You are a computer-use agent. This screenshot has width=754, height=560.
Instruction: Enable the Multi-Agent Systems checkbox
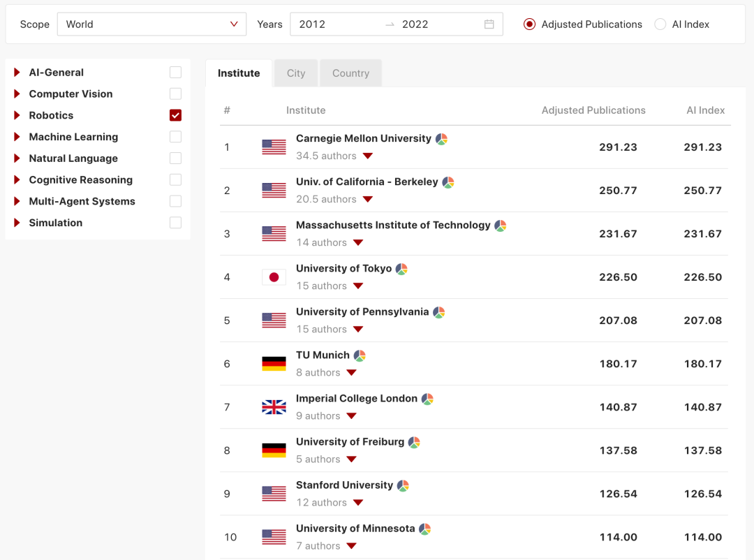tap(175, 201)
